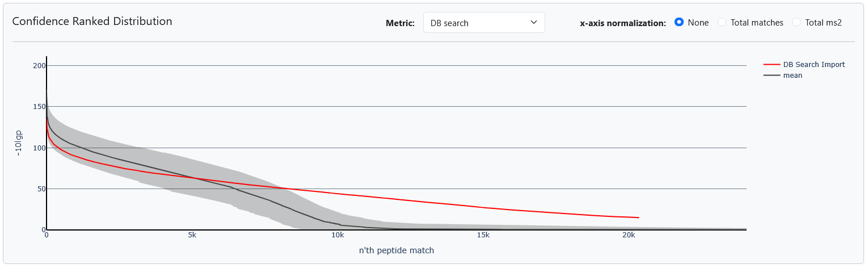
Task: Select the 15k tick on the x-axis
Action: tap(483, 235)
